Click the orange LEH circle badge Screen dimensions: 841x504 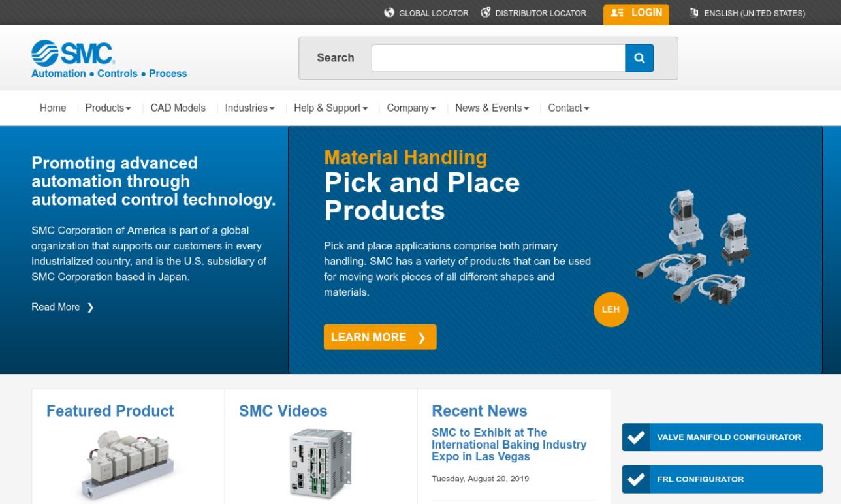tap(610, 309)
